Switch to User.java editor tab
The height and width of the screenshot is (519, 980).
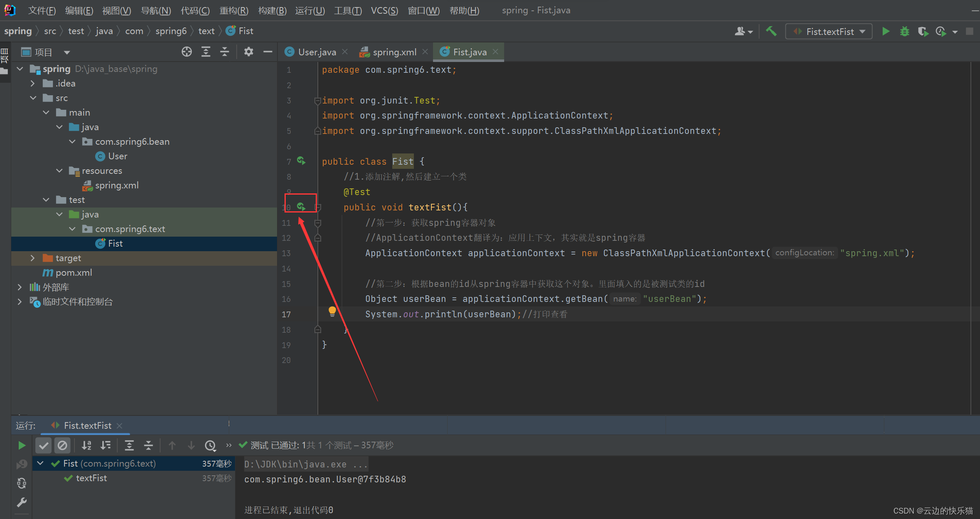coord(317,52)
